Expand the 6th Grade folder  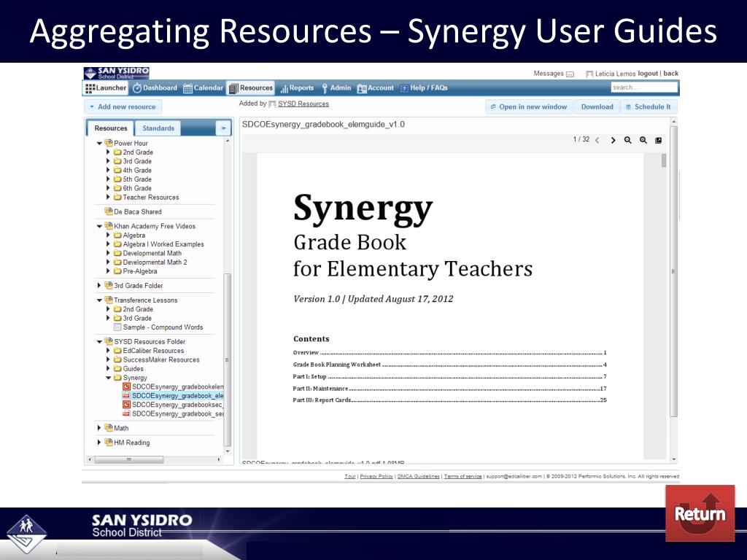coord(108,188)
